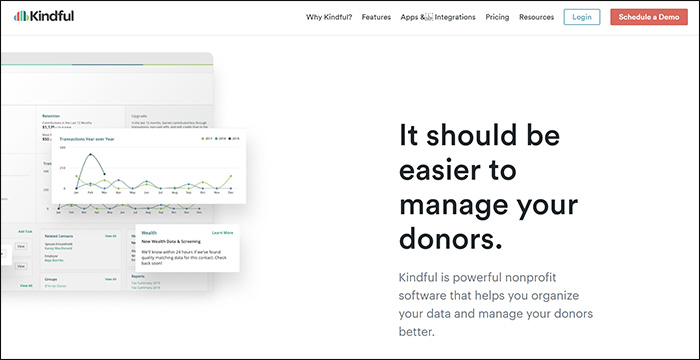The image size is (700, 360).
Task: Click the paragraph describing Kindful nonprofit software
Action: tap(496, 305)
